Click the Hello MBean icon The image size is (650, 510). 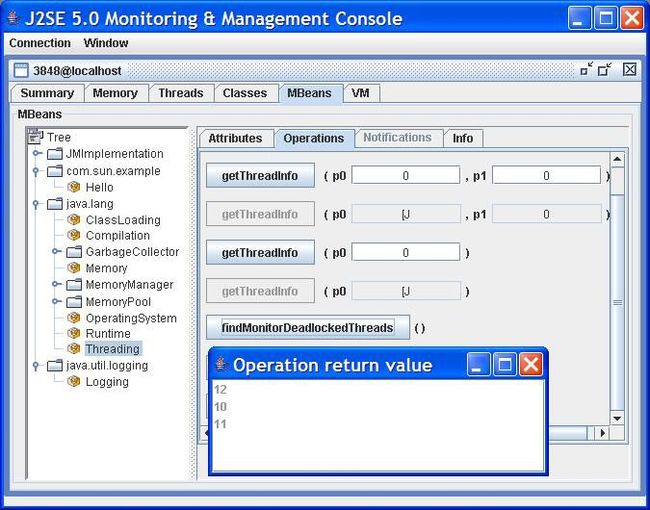[x=74, y=187]
